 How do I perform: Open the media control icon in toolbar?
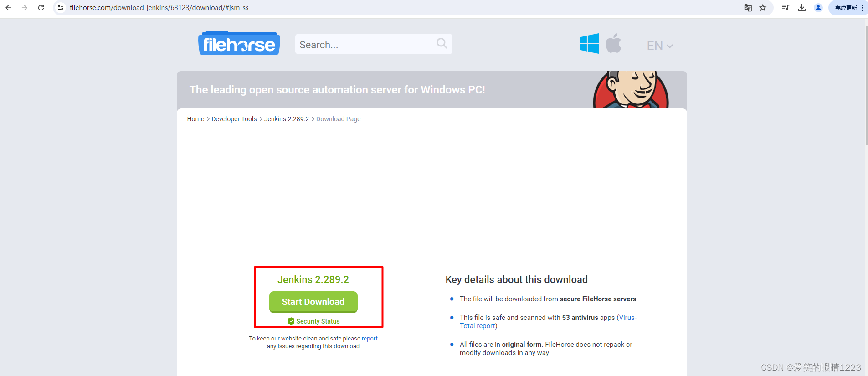pos(786,8)
